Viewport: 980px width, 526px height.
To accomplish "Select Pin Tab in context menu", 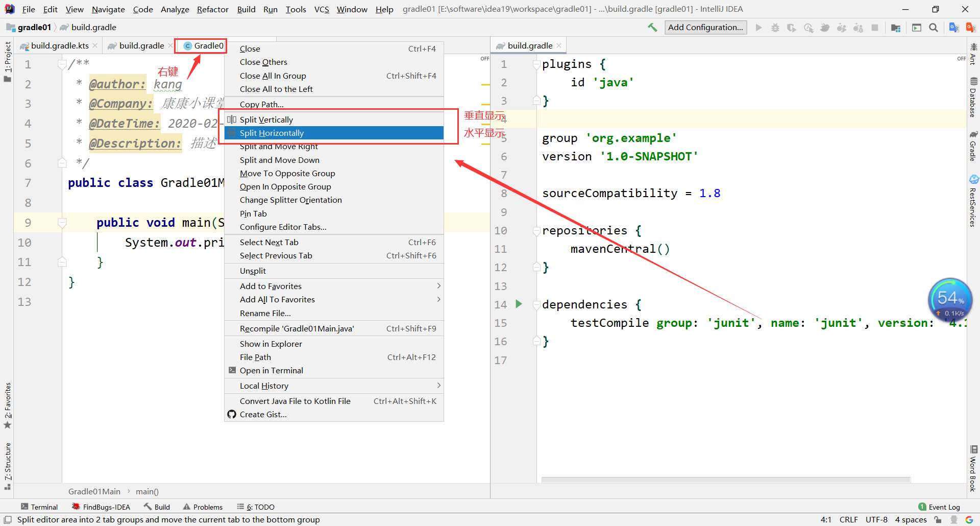I will click(x=334, y=213).
